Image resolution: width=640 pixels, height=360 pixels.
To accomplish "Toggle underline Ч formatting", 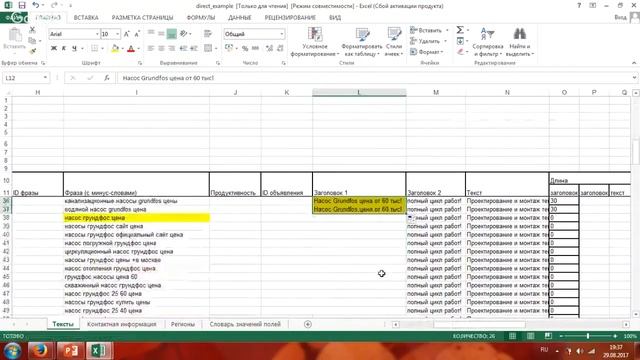I will click(x=74, y=49).
